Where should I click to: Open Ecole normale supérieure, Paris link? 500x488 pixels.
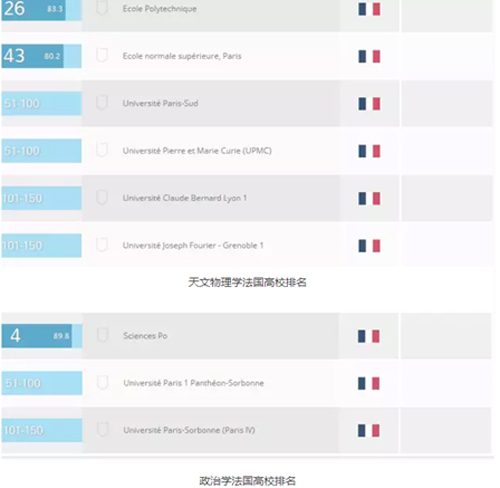(x=182, y=56)
